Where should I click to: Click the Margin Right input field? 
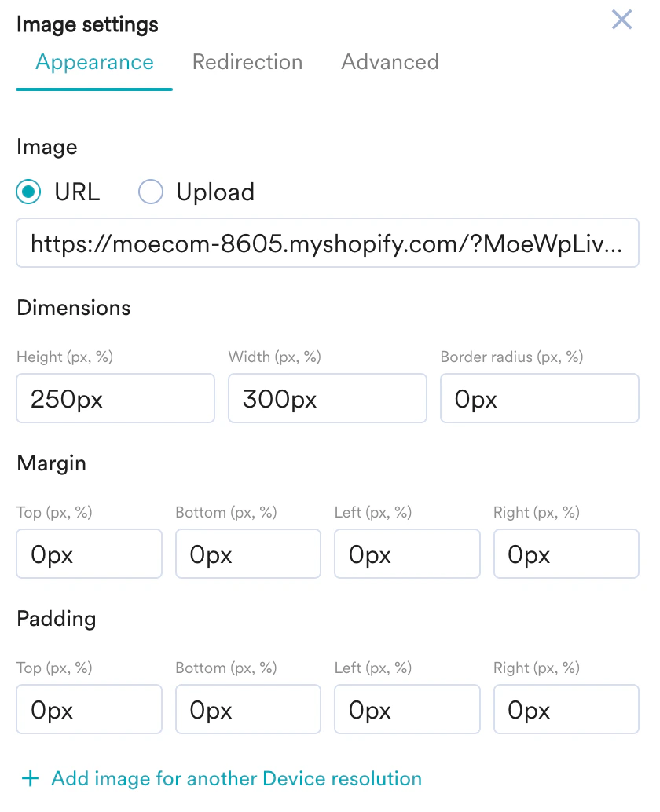566,554
